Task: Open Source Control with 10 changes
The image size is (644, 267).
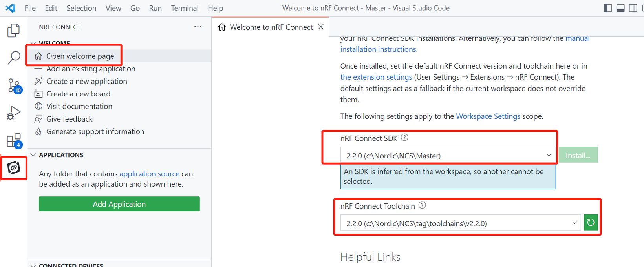Action: tap(14, 85)
